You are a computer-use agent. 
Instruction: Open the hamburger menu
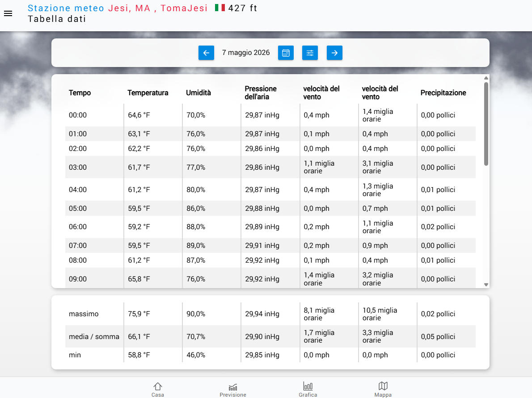[8, 13]
